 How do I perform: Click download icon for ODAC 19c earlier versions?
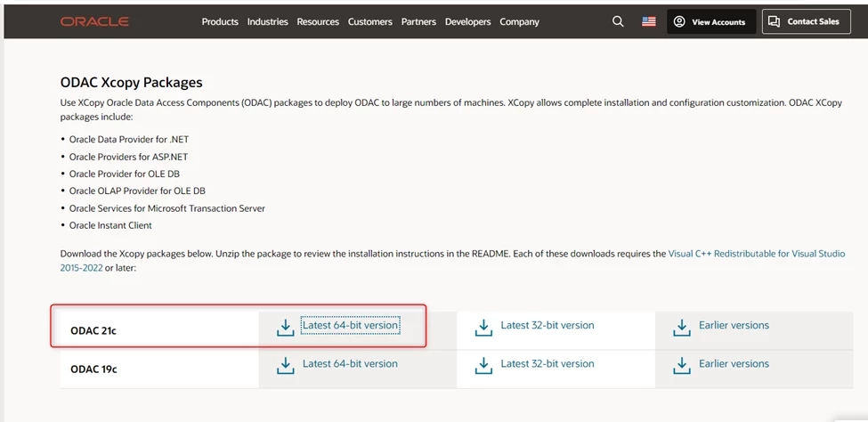tap(681, 366)
